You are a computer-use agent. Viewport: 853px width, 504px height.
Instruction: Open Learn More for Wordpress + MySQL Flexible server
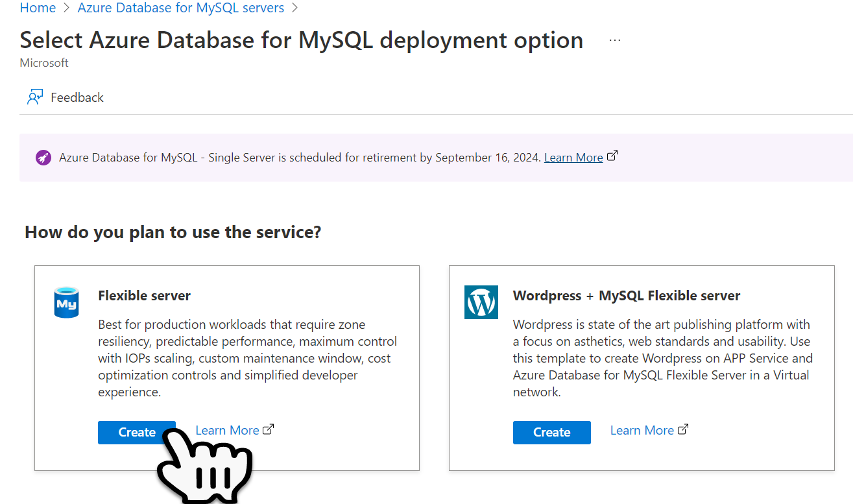point(642,429)
